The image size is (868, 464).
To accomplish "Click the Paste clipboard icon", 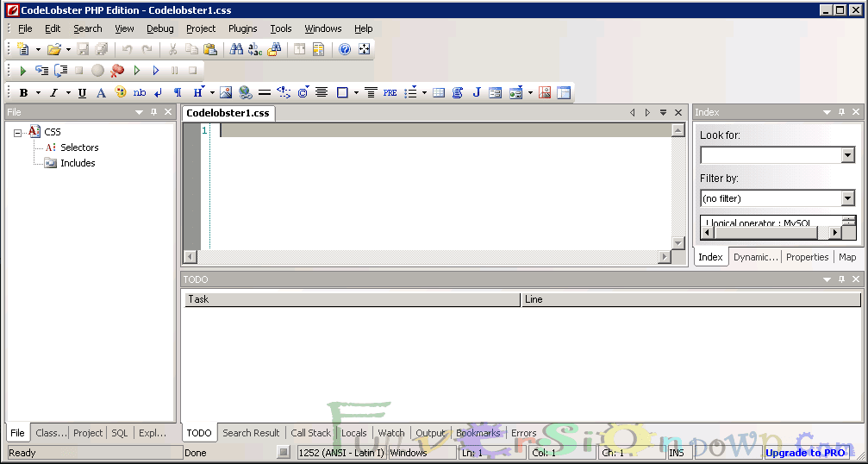I will coord(209,50).
